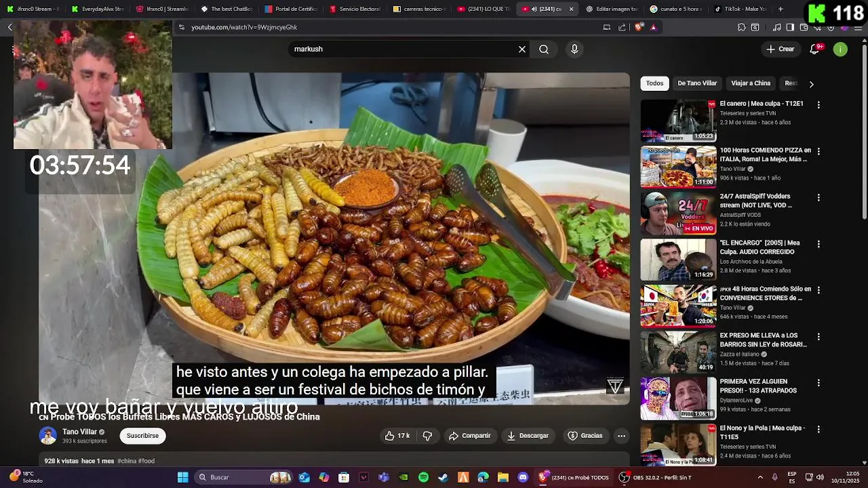Click the address bar share icon
The width and height of the screenshot is (868, 488).
[x=622, y=27]
